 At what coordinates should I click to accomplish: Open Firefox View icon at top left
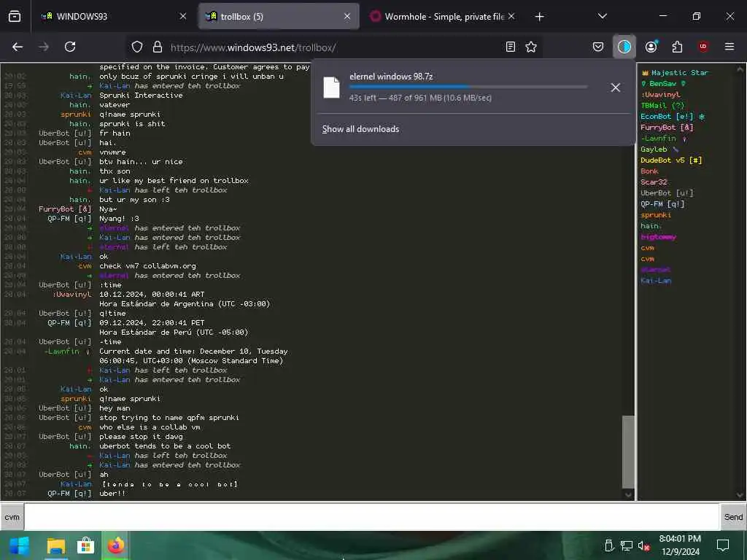15,17
